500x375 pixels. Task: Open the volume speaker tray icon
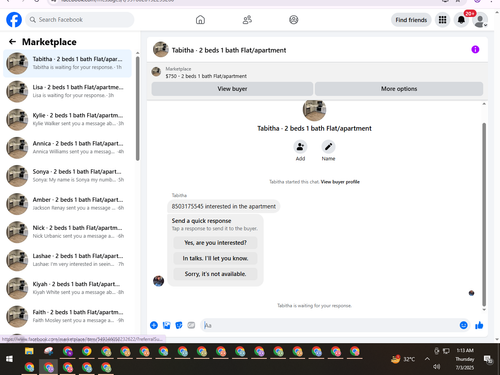coord(437,367)
